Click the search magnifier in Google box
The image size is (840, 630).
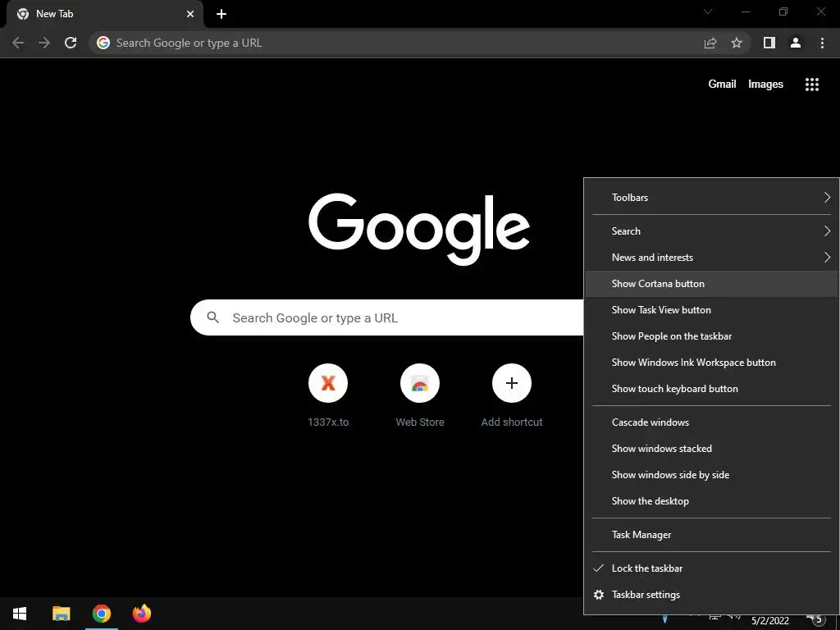point(212,317)
